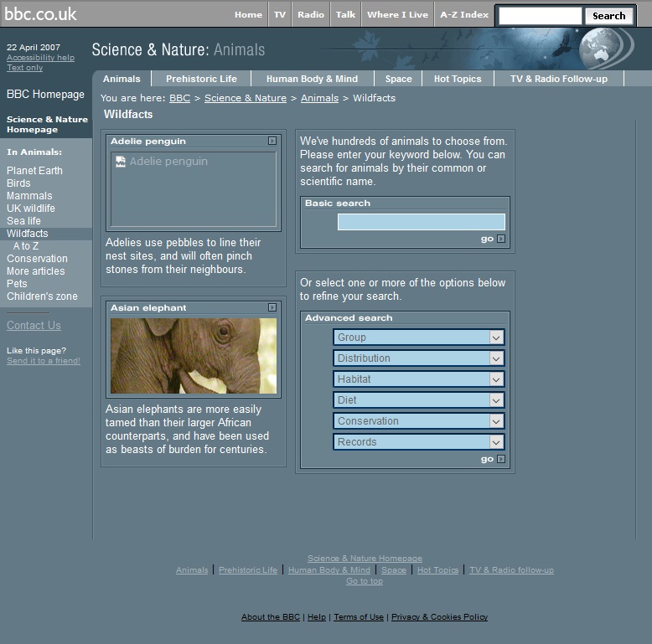Viewport: 652px width, 644px height.
Task: Click the top-right site search field
Action: click(x=541, y=16)
